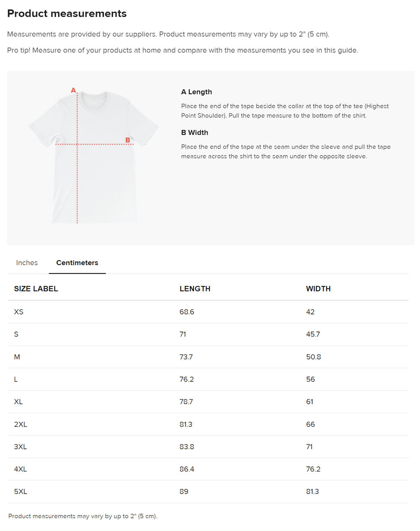Click the 61 width value for XL
Viewport: 420px width, 531px height.
tap(310, 402)
